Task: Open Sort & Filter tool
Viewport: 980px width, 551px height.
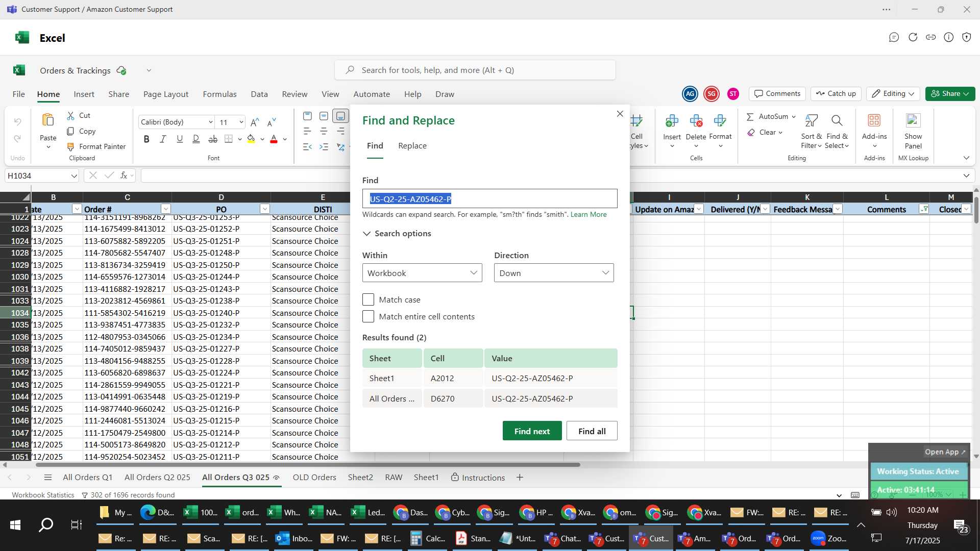Action: coord(811,131)
